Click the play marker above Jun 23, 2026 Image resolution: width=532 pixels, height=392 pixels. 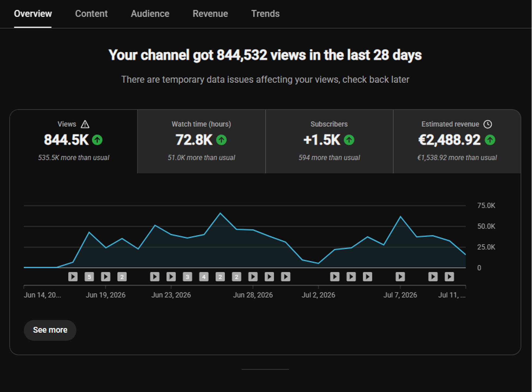[x=171, y=277]
